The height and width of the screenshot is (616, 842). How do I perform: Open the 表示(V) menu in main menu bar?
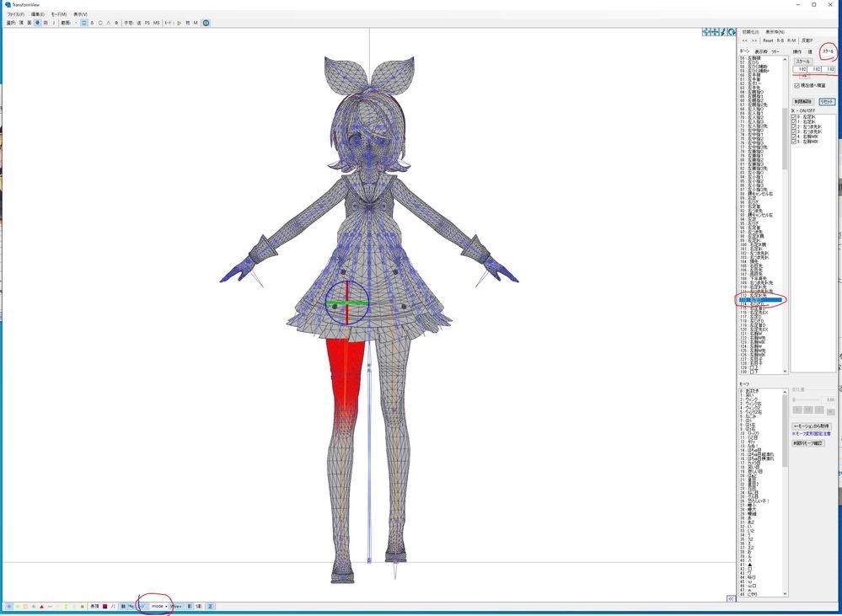click(81, 14)
